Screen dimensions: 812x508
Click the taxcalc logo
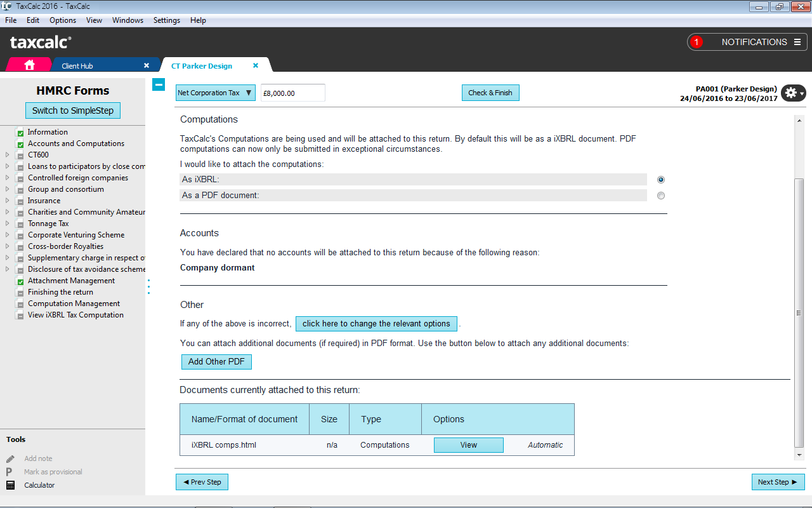tap(41, 43)
